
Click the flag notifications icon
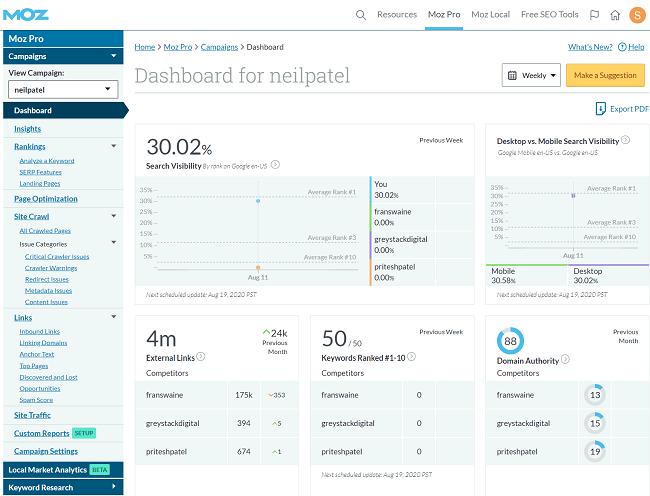[x=594, y=15]
